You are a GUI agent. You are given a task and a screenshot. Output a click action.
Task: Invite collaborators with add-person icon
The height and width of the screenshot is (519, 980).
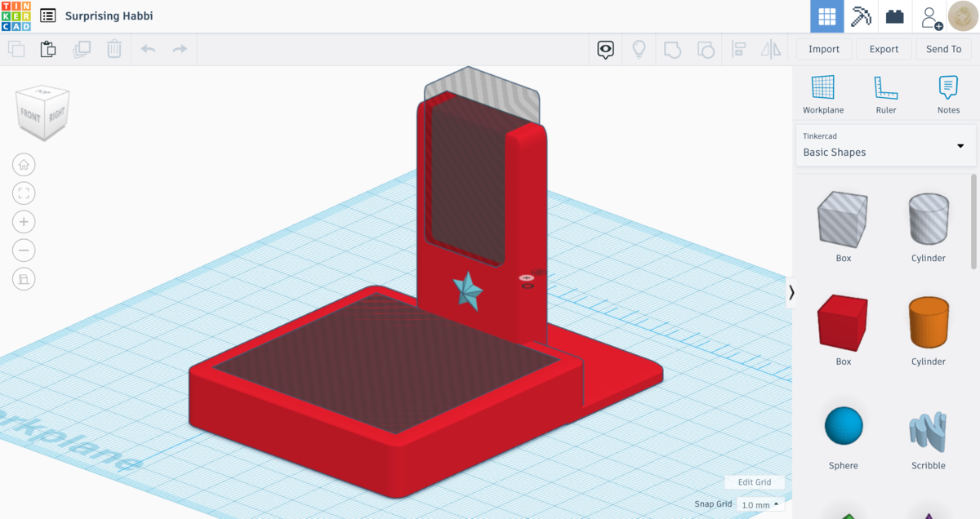[931, 16]
